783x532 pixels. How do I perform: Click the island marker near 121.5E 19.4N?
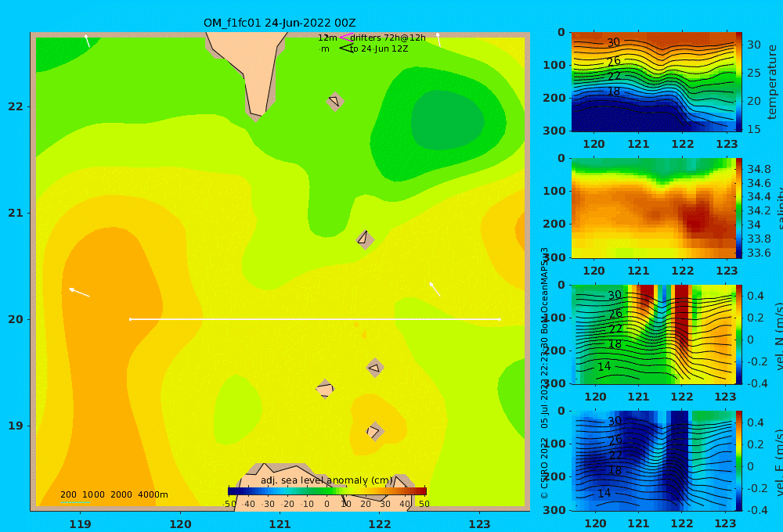click(325, 389)
